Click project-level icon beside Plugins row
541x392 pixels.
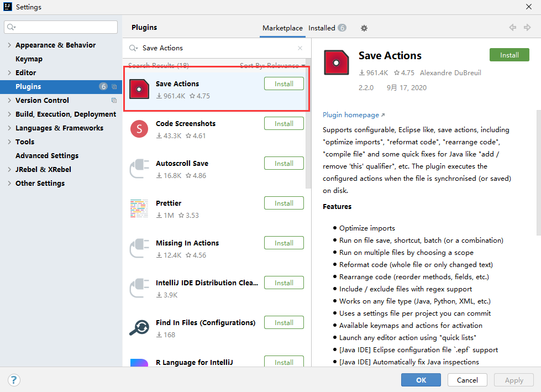114,87
